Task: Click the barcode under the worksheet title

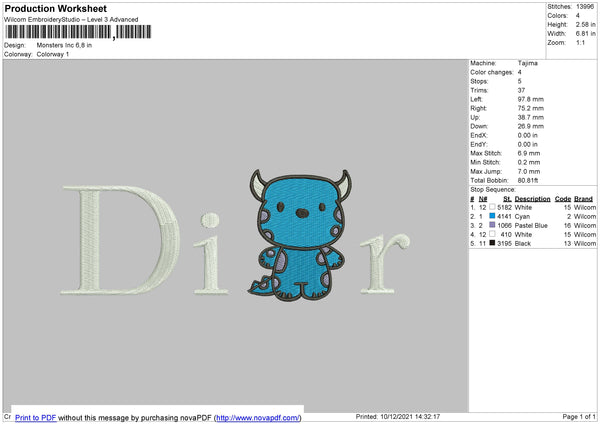Action: [78, 32]
